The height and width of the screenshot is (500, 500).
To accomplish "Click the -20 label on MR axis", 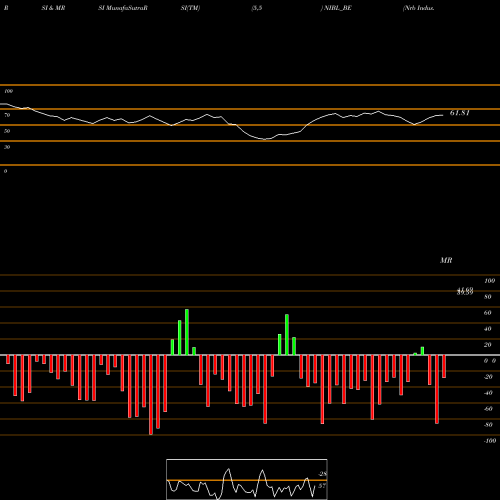I will click(x=488, y=377).
